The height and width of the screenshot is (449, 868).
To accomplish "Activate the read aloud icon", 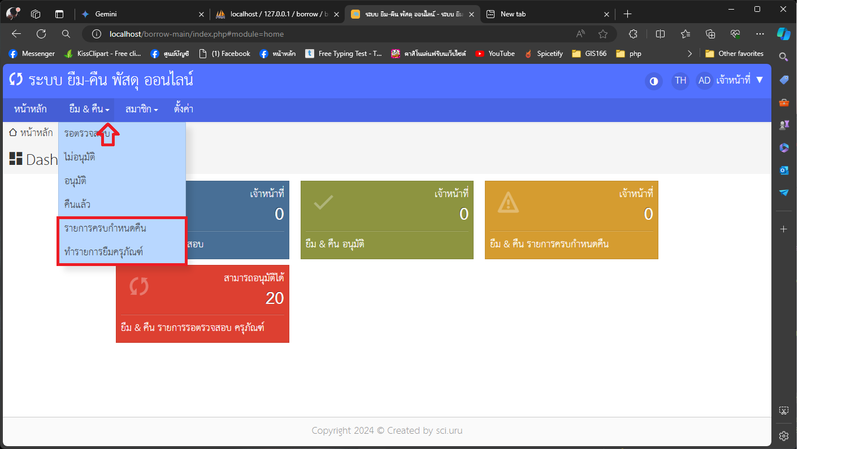I will (x=580, y=34).
